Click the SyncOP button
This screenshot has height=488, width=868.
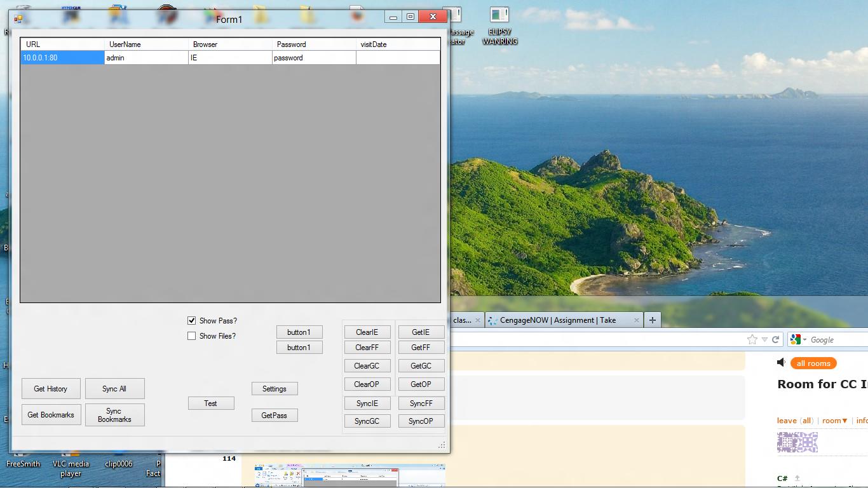[x=421, y=421]
